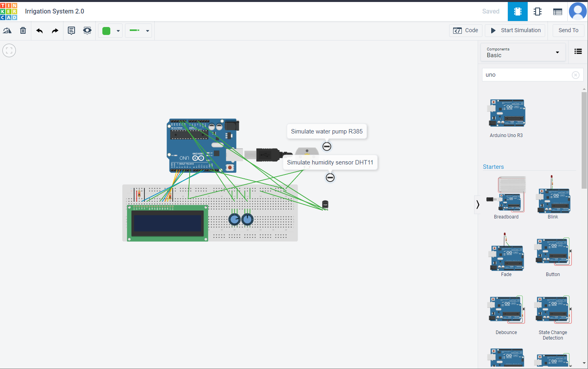Screen dimensions: 588x369
Task: Click the components panel scrollbar
Action: [584, 140]
